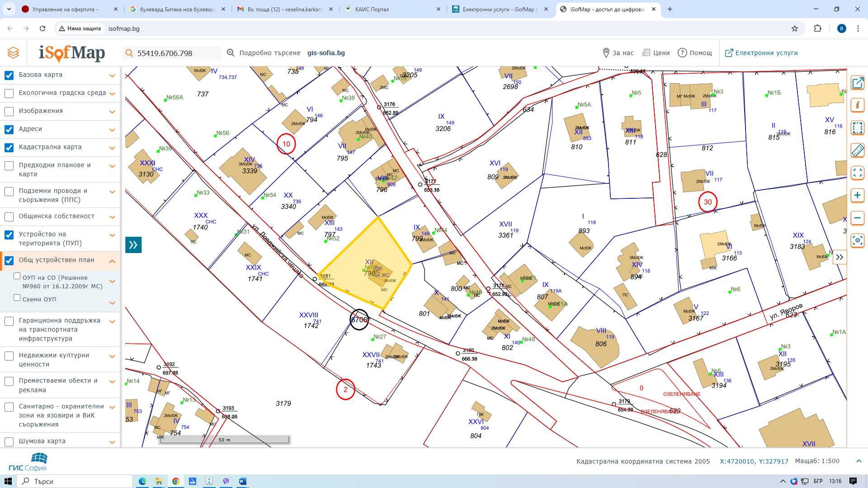This screenshot has width=868, height=488.
Task: Enable the Изображения layer checkbox
Action: pos(9,111)
